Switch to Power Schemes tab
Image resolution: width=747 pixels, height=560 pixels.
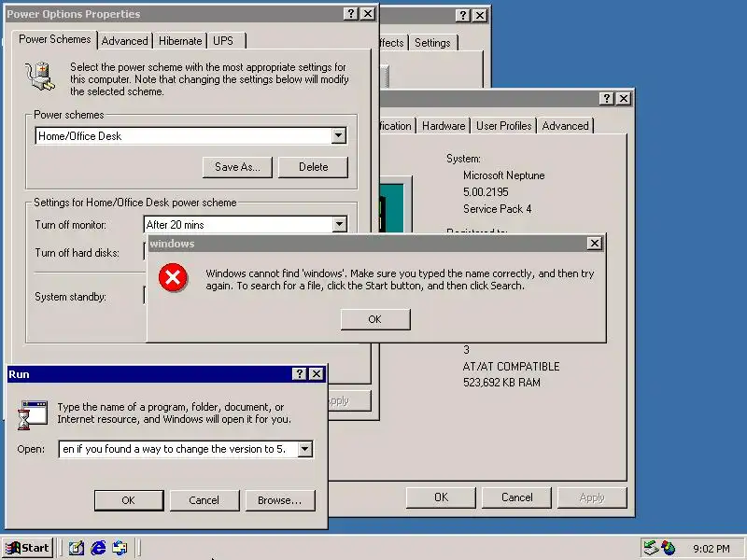point(55,39)
